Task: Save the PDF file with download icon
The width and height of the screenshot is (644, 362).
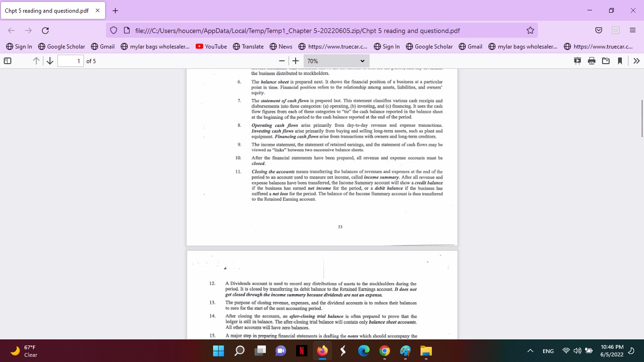Action: tap(605, 60)
